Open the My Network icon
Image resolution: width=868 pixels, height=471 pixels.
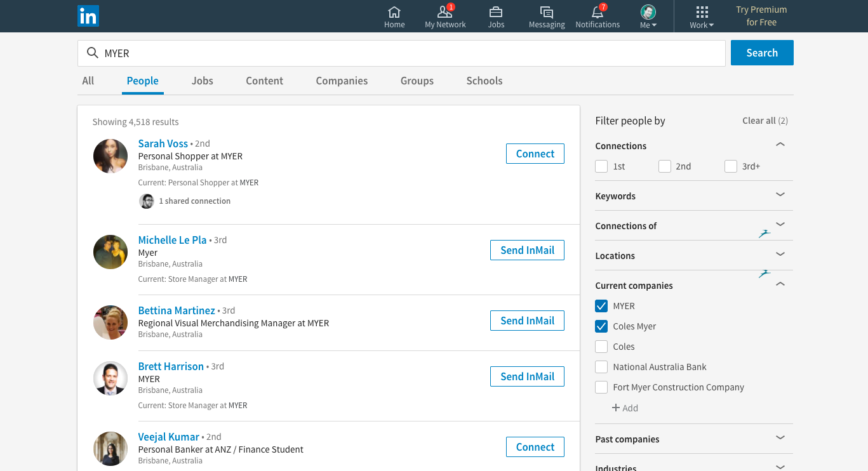(444, 12)
